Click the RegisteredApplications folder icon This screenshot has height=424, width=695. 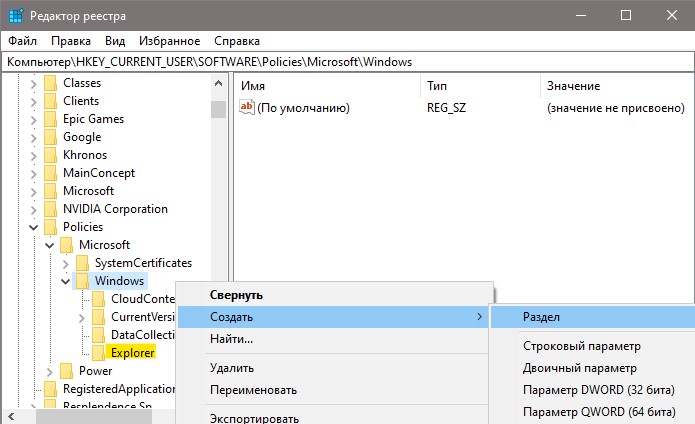point(51,389)
